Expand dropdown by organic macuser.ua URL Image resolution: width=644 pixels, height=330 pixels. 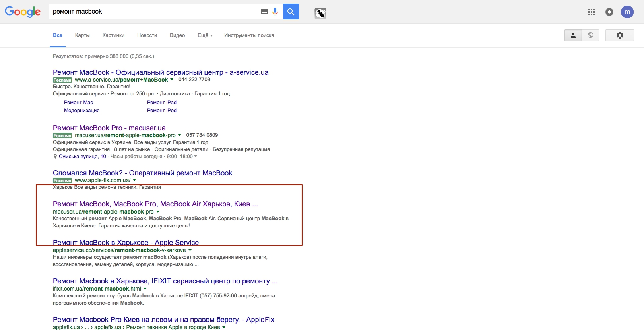(158, 212)
